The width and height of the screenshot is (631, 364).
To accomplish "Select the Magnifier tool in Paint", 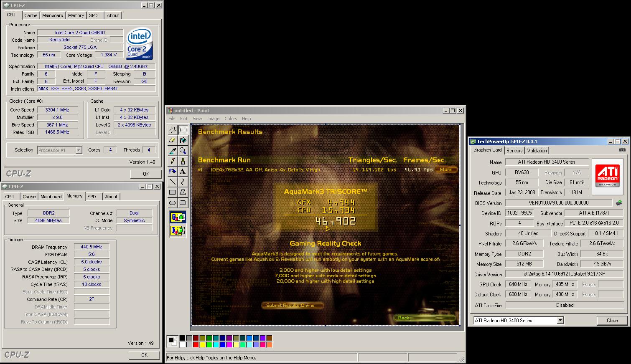I will [x=183, y=151].
